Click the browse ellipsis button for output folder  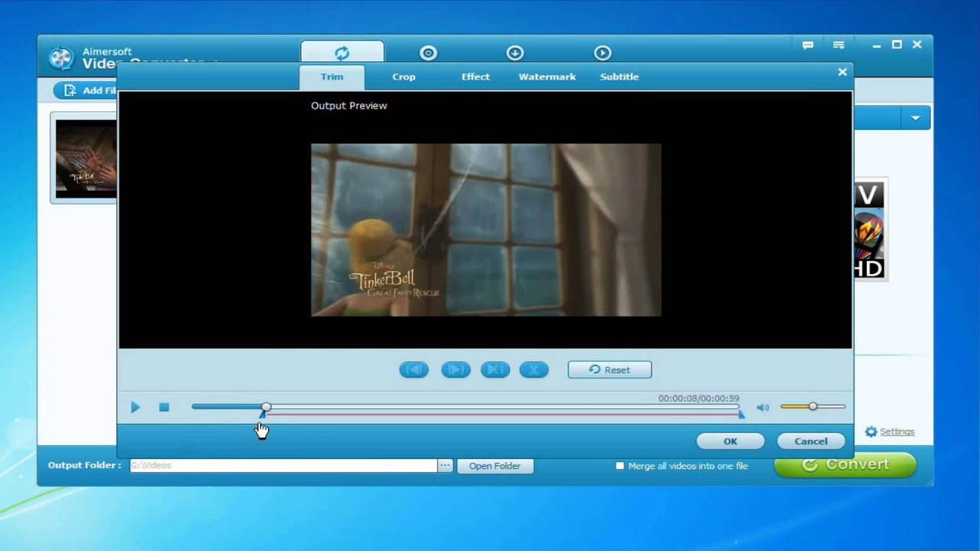click(x=445, y=465)
